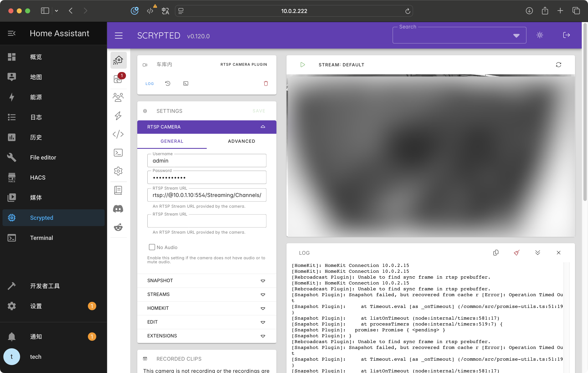Open the Scrypted settings gear icon
588x373 pixels.
[118, 171]
